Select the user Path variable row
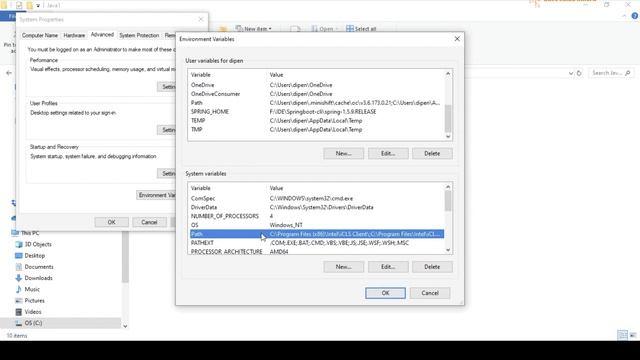Image resolution: width=640 pixels, height=360 pixels. click(316, 103)
